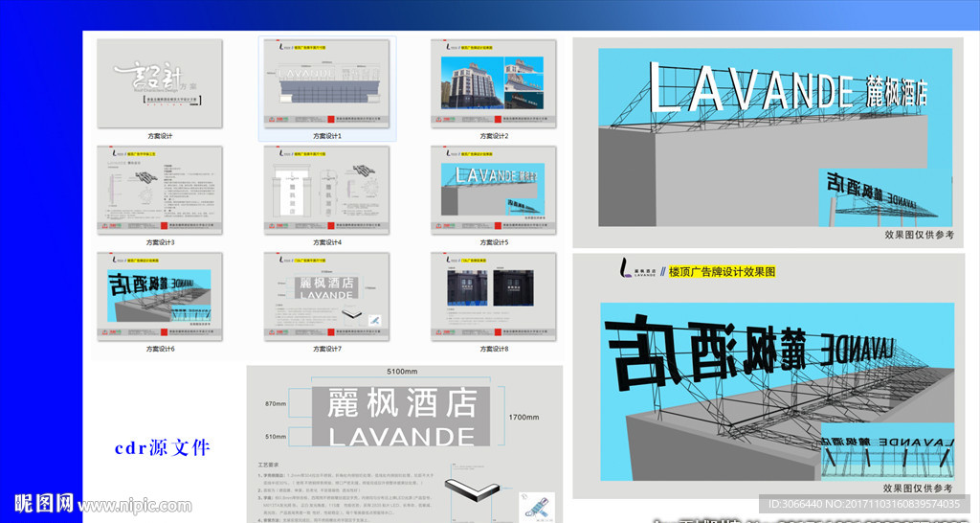This screenshot has height=523, width=980.
Task: Select the 方案设计7 thumbnail with sign dimensions
Action: click(x=327, y=297)
